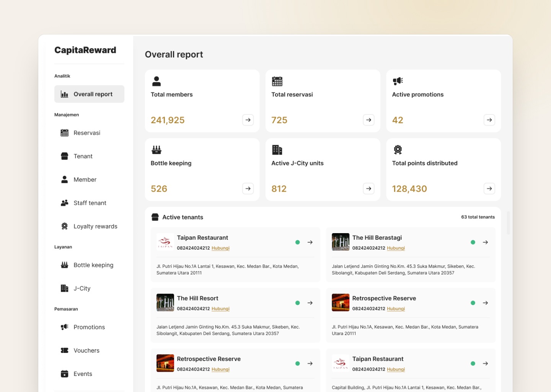
Task: Click Hubungi for Taipan Restaurant at Capital Building
Action: [x=396, y=369]
